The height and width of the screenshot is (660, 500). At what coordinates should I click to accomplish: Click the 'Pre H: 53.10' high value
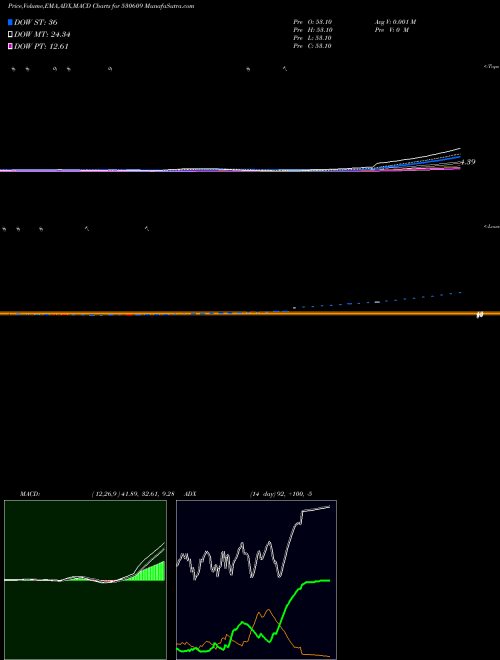[313, 30]
